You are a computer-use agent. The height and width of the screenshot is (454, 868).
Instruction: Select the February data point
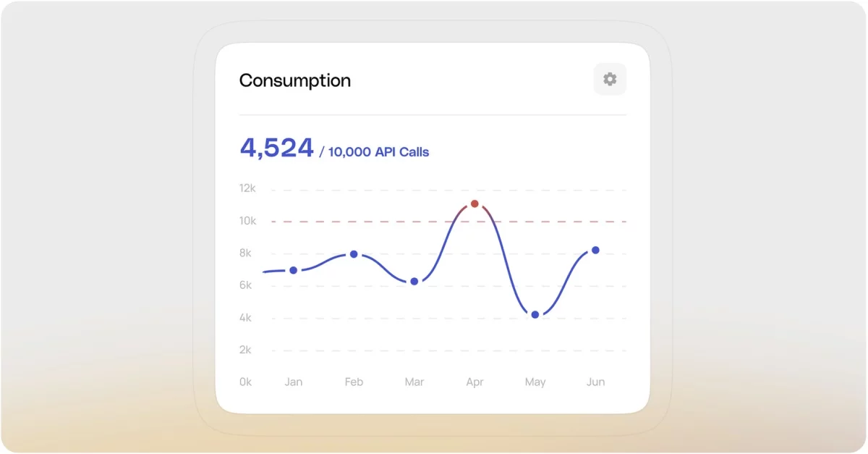click(354, 254)
